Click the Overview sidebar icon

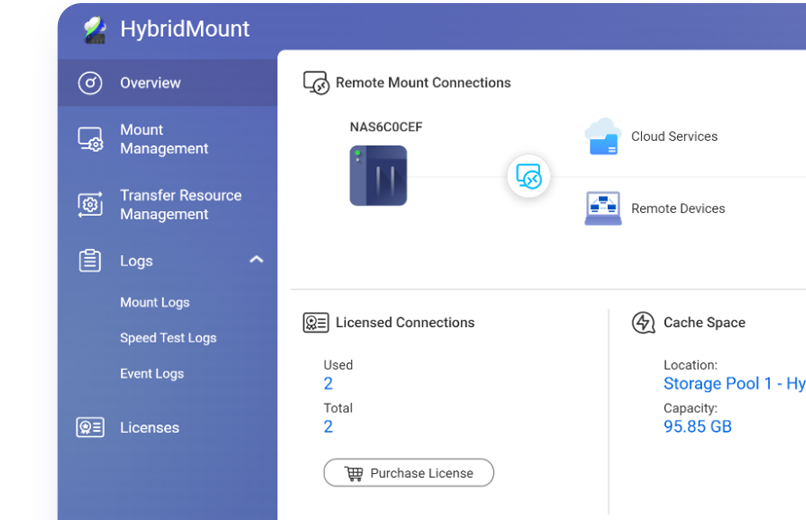pos(90,83)
